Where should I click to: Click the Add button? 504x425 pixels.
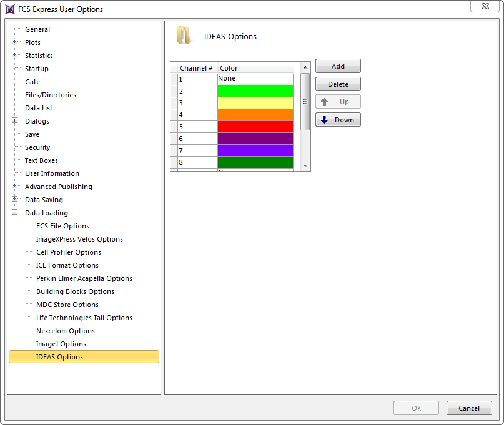[x=338, y=66]
